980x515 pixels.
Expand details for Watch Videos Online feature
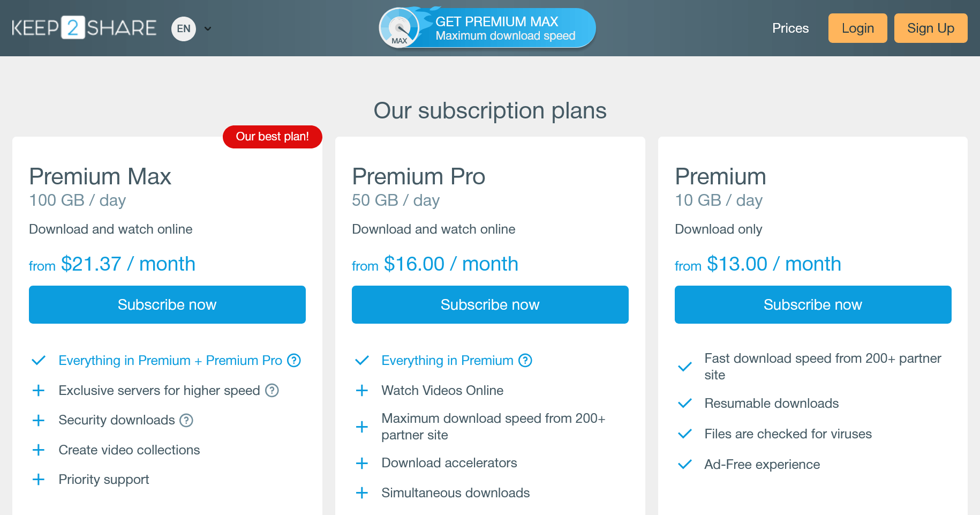[363, 391]
